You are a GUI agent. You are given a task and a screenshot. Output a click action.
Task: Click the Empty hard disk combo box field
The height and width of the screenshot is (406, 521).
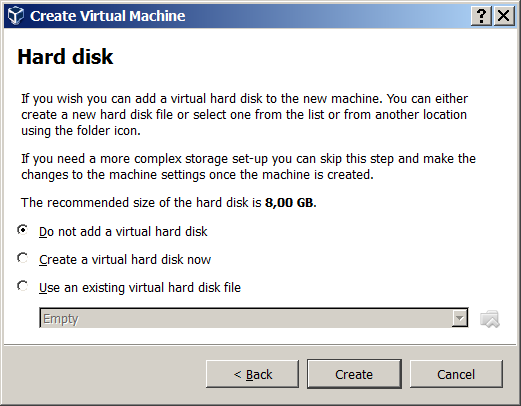(254, 318)
